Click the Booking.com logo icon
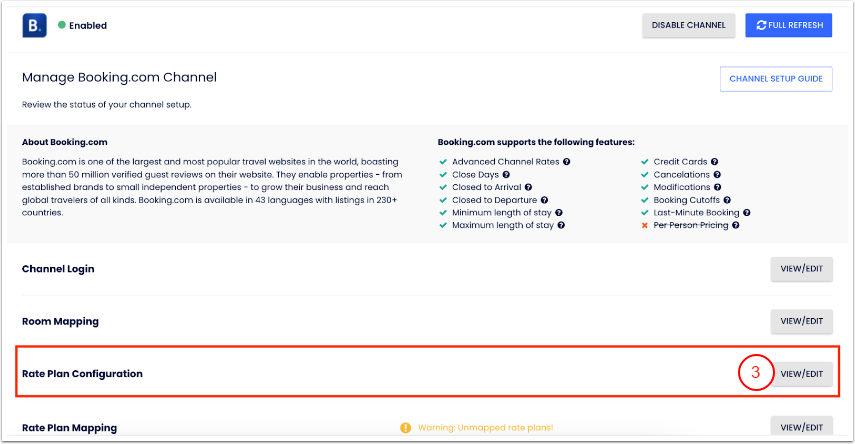 click(35, 25)
